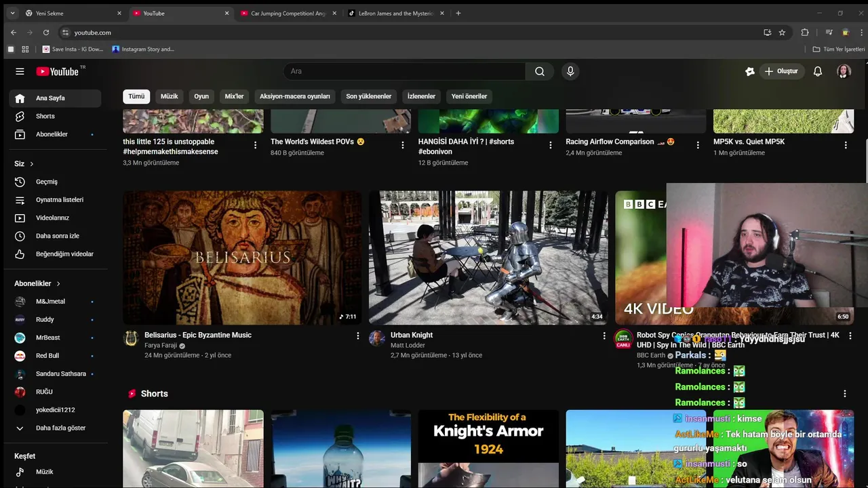Open Farya Faraji channel name link
Image resolution: width=868 pixels, height=488 pixels.
tap(161, 346)
